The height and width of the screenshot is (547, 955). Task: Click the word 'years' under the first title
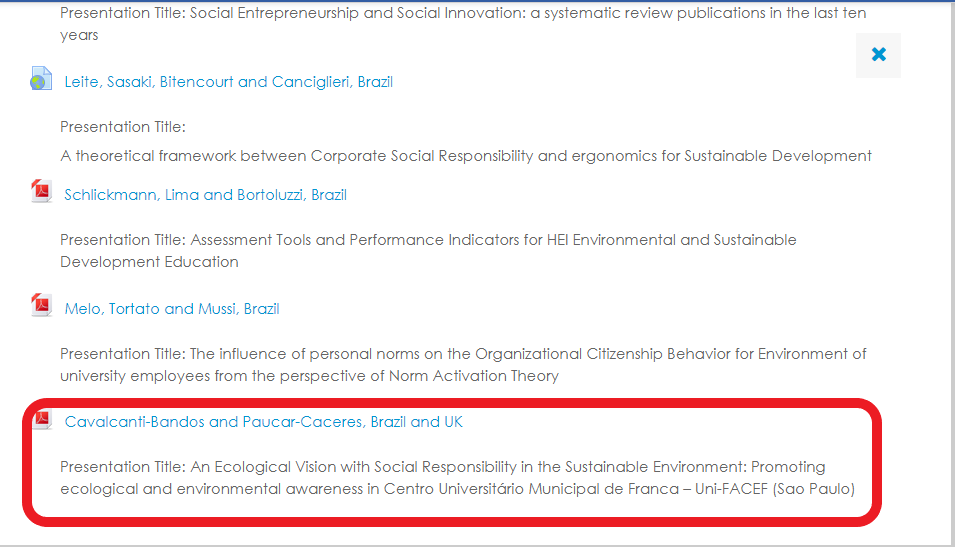tap(79, 35)
